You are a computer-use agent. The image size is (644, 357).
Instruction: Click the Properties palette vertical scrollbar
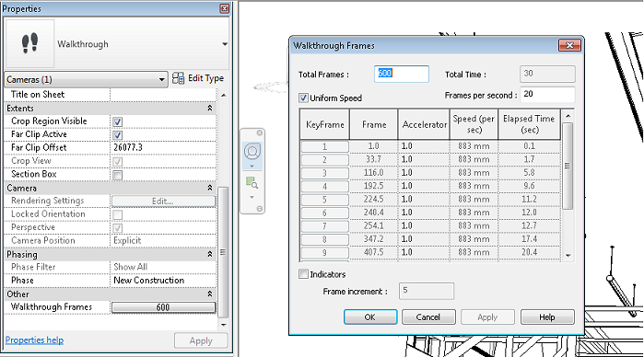click(x=223, y=252)
